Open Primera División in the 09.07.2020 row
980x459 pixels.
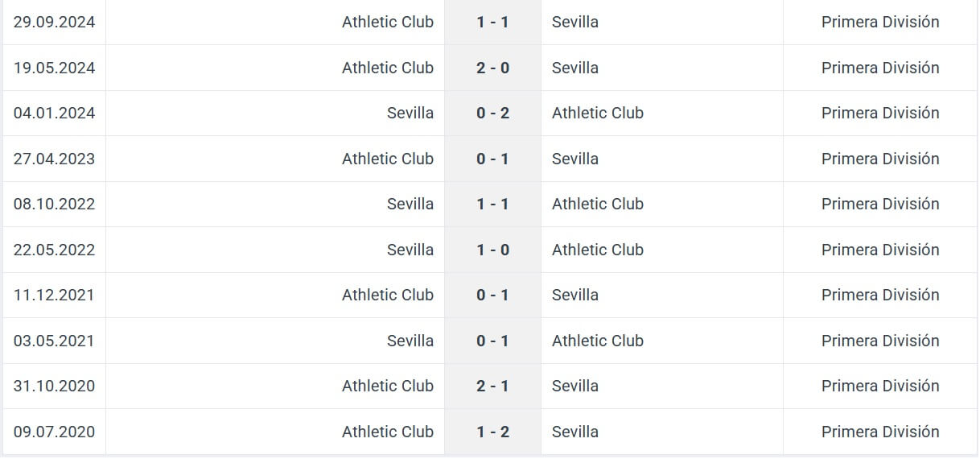pyautogui.click(x=880, y=432)
